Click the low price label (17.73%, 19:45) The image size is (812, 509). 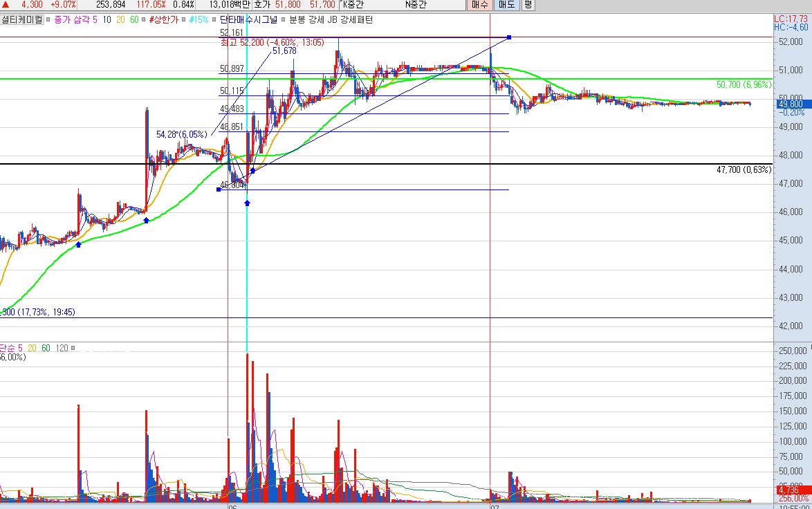coord(37,312)
